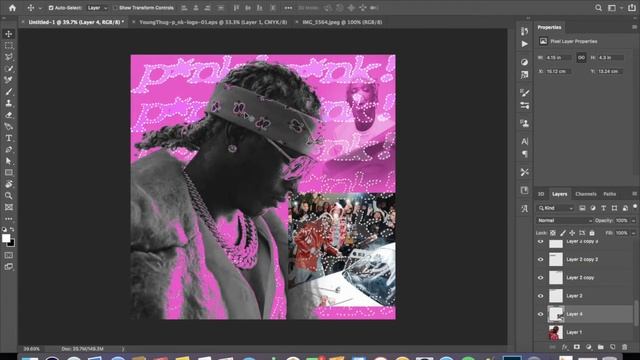
Task: Hide Layer 2 copy via eye icon
Action: pos(540,278)
